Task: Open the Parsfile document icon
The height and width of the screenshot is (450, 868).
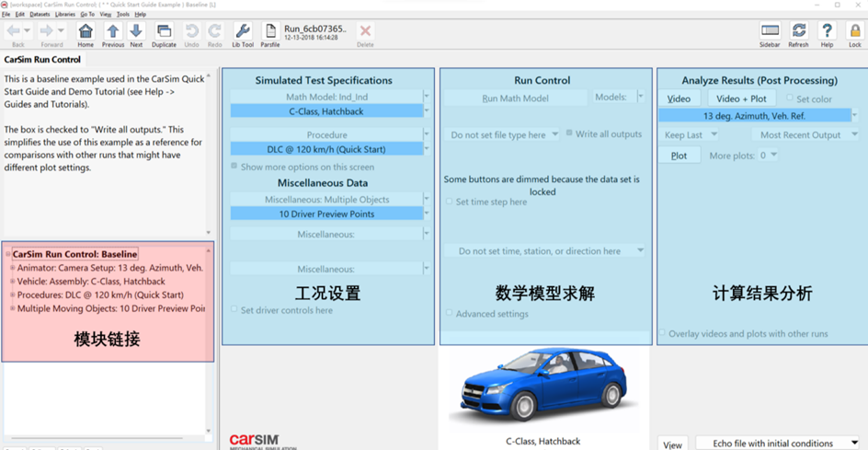Action: click(270, 31)
